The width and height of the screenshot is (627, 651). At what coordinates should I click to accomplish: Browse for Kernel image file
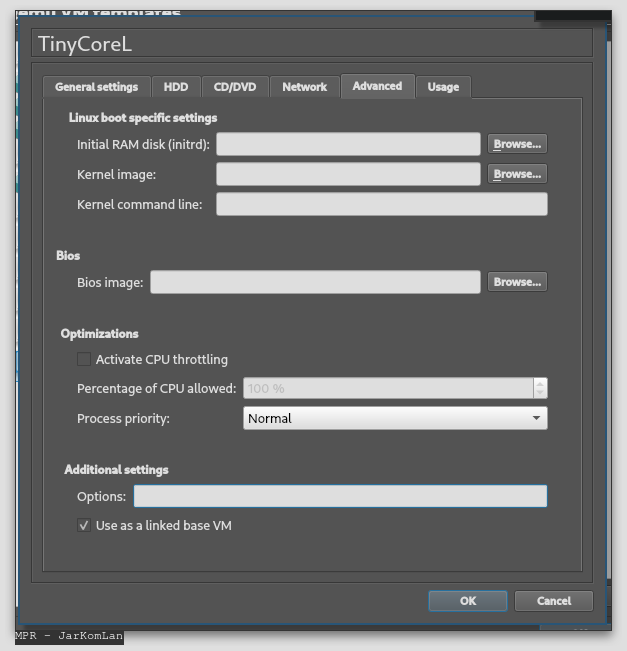(517, 174)
